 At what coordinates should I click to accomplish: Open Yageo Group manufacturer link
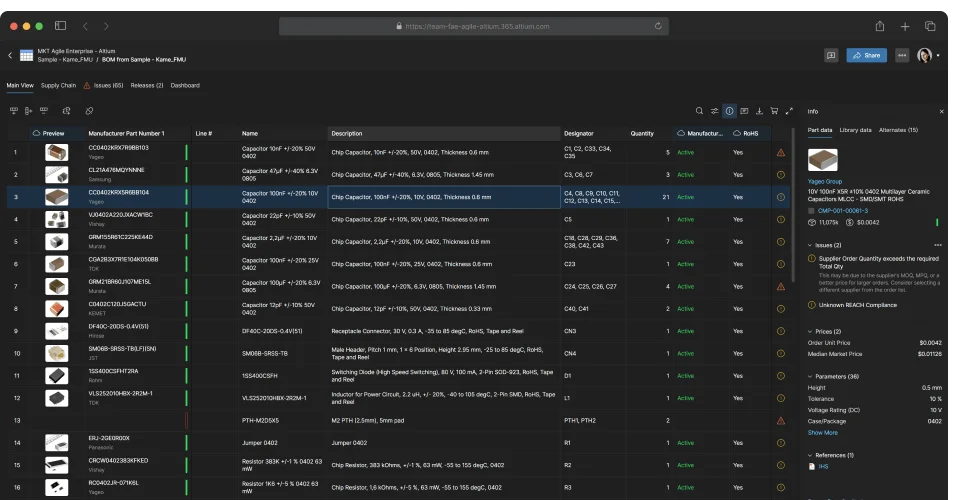825,181
